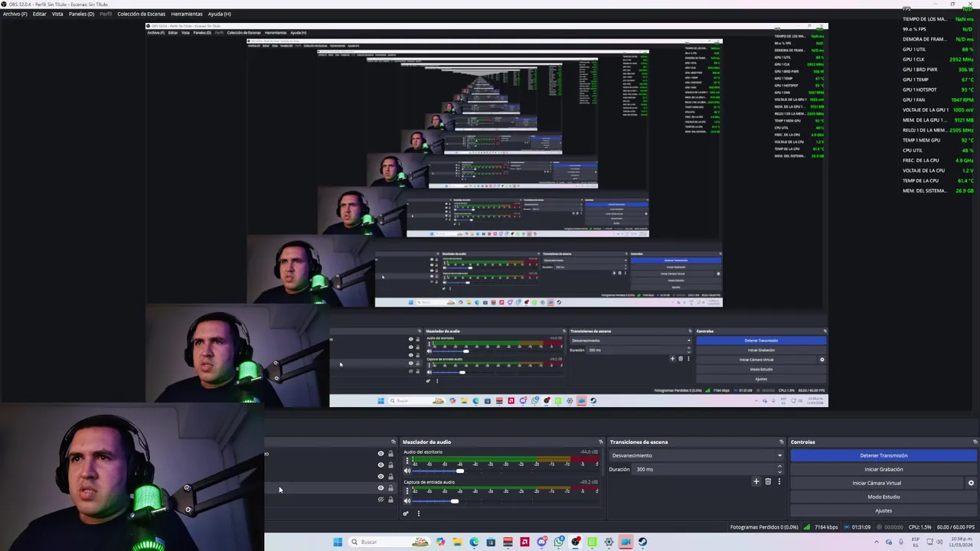Open Discord from the taskbar

pos(541,542)
